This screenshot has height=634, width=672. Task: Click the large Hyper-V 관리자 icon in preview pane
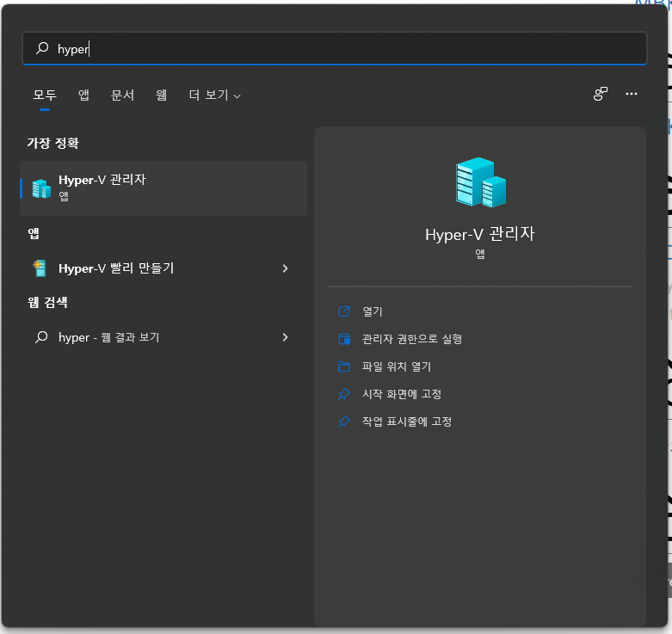click(x=481, y=182)
